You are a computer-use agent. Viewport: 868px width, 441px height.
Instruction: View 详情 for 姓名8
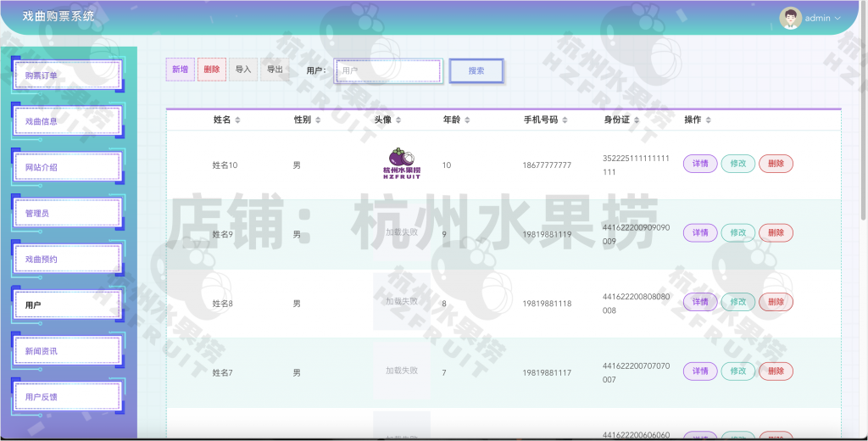[700, 302]
